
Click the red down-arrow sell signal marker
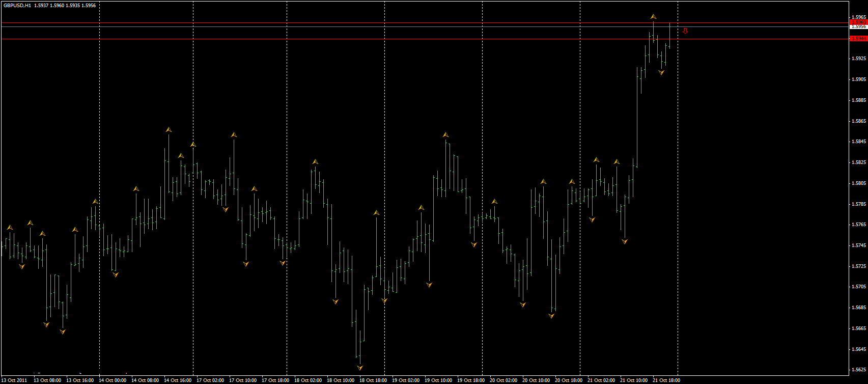[685, 31]
